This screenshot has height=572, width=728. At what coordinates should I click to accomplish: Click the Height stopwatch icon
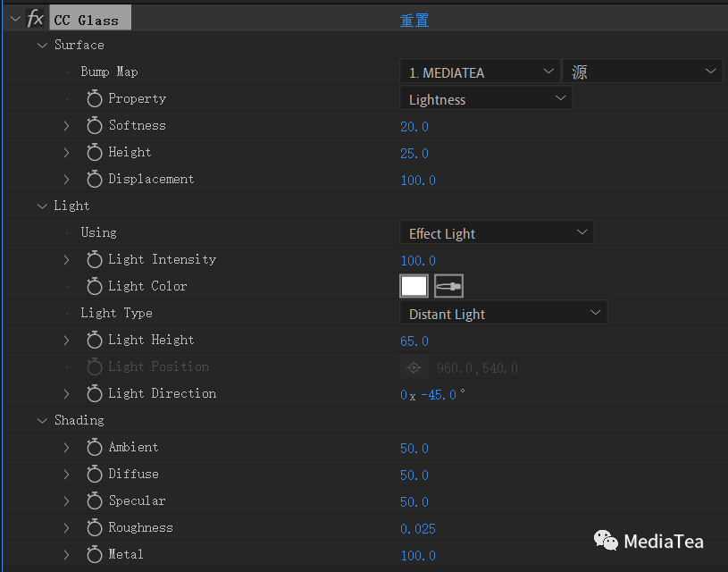[95, 152]
